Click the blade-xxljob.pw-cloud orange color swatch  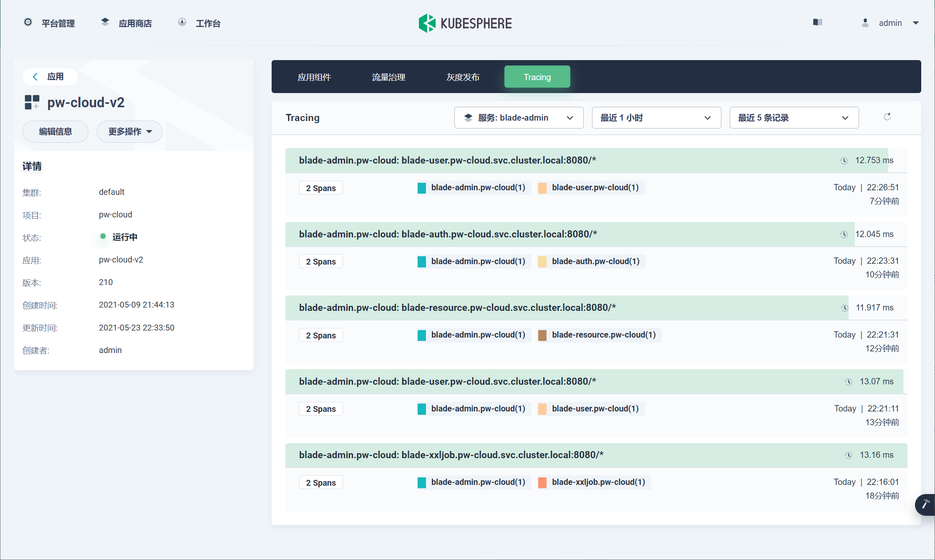(x=542, y=483)
